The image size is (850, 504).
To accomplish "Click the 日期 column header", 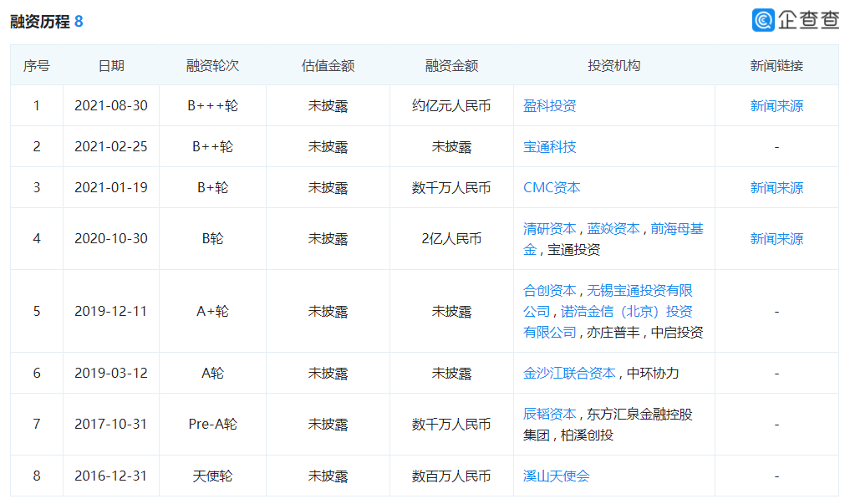I will [x=111, y=65].
